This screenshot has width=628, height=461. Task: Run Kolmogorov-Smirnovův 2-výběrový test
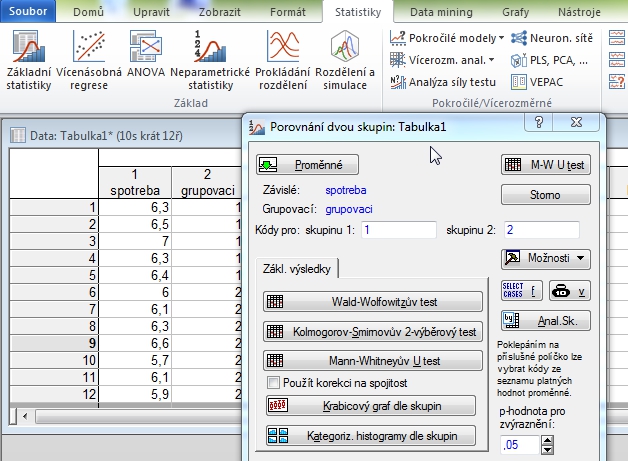tap(372, 332)
